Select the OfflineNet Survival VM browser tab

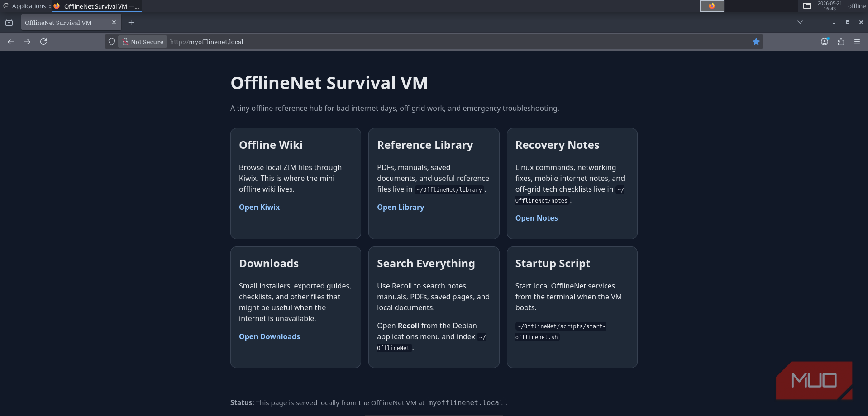(x=71, y=23)
